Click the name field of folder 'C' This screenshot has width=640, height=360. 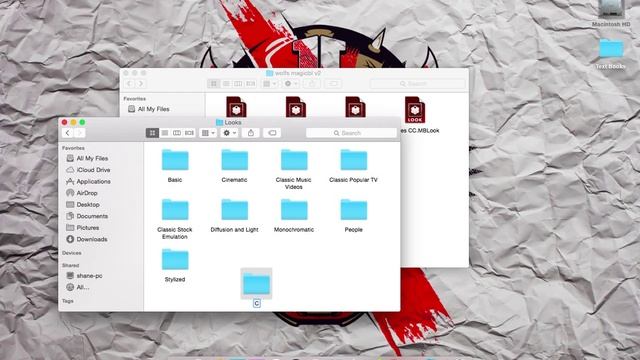(x=257, y=303)
